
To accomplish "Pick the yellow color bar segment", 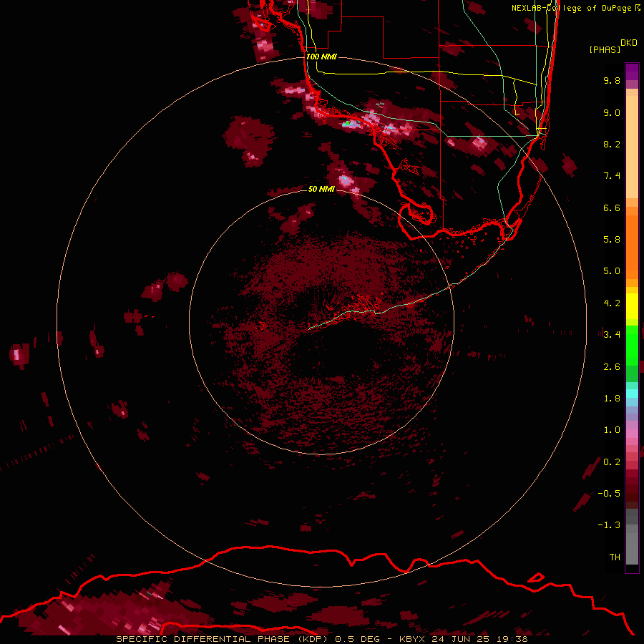I will coord(632,306).
